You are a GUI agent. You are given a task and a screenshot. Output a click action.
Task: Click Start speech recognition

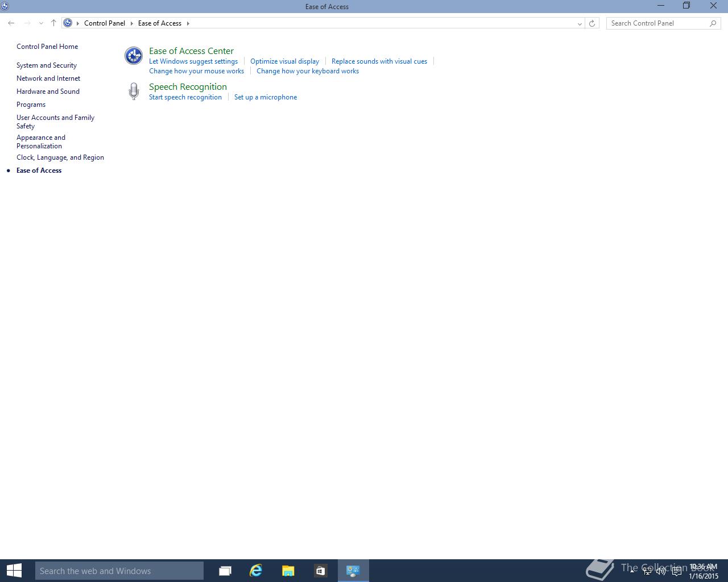[185, 97]
